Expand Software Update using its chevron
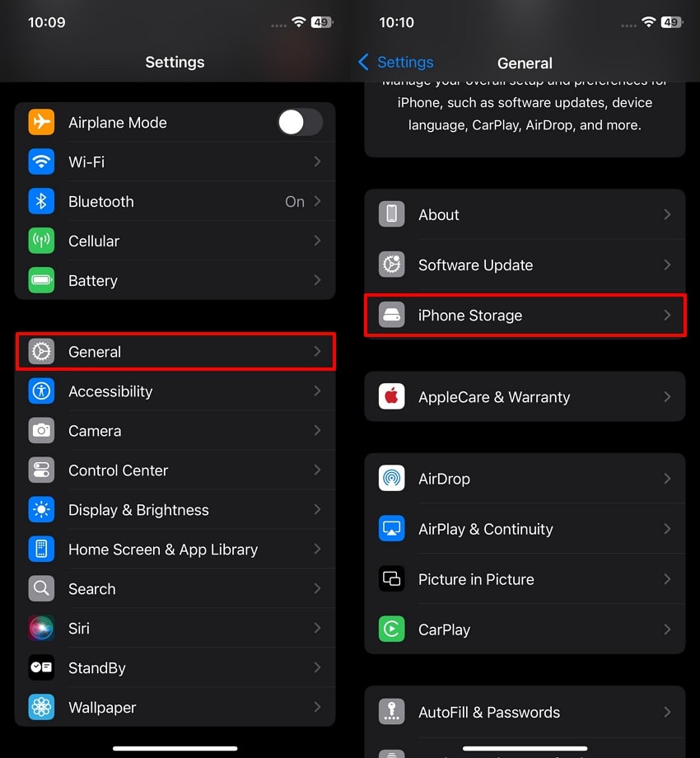Screen dimensions: 700x758 pyautogui.click(x=667, y=264)
